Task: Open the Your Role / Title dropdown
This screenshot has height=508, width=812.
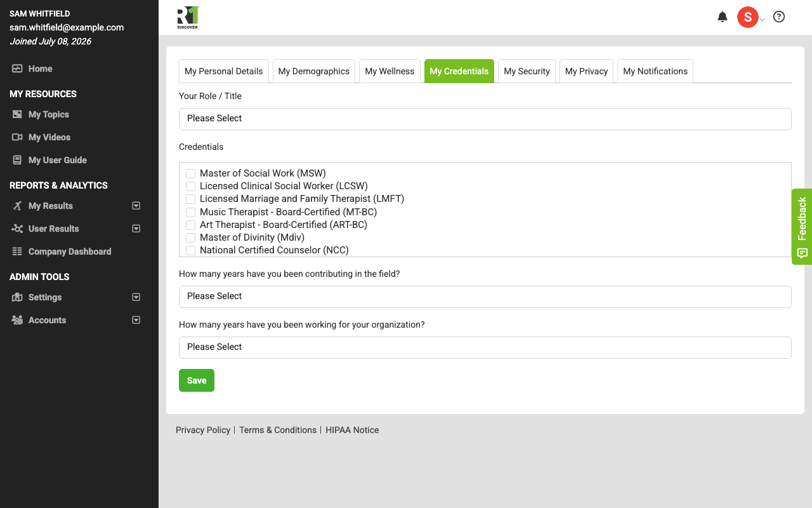Action: point(485,119)
